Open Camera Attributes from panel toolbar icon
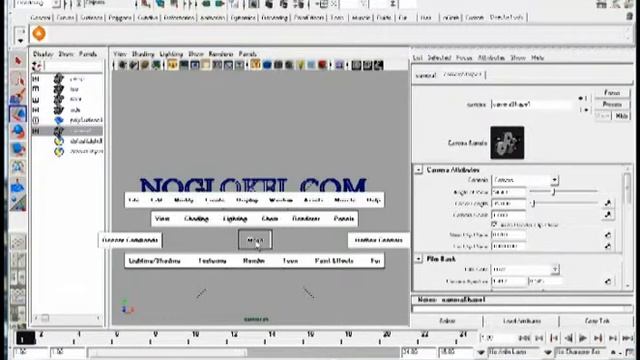 pyautogui.click(x=133, y=65)
